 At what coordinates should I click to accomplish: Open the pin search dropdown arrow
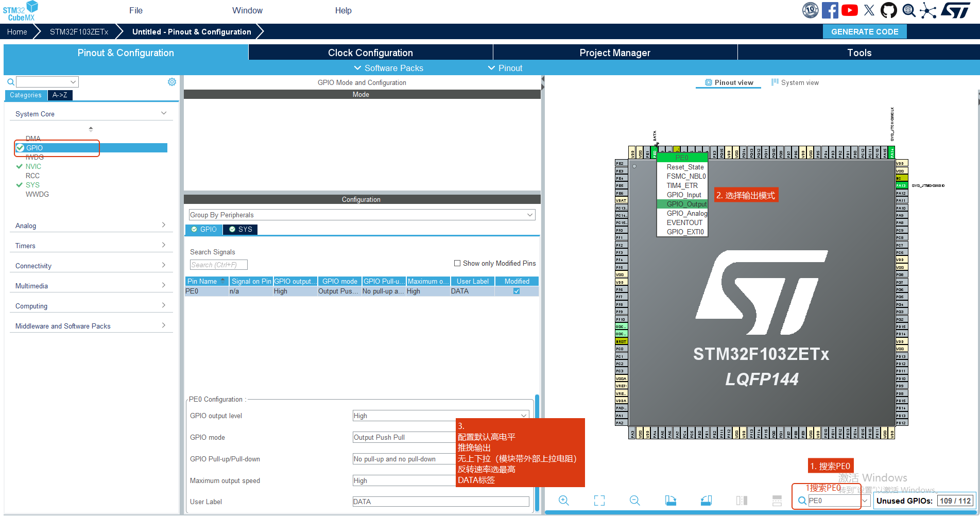(x=865, y=501)
